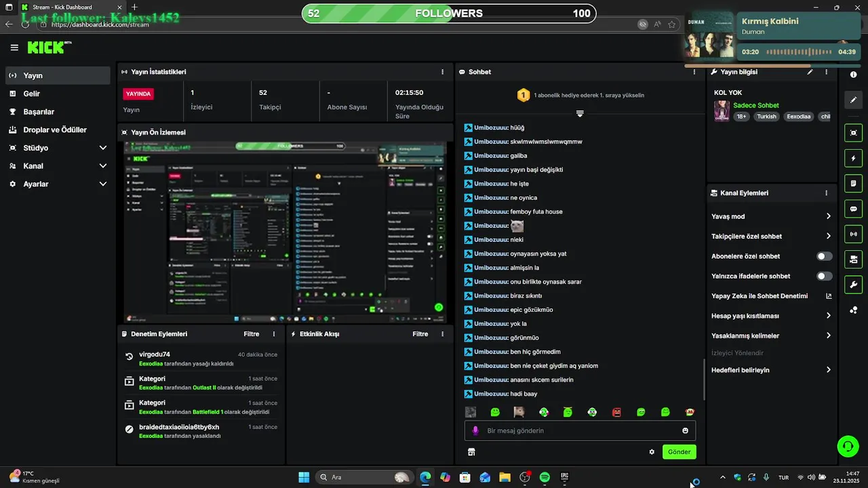
Task: Click the gift leaderboard badge numbered 1
Action: click(x=523, y=96)
